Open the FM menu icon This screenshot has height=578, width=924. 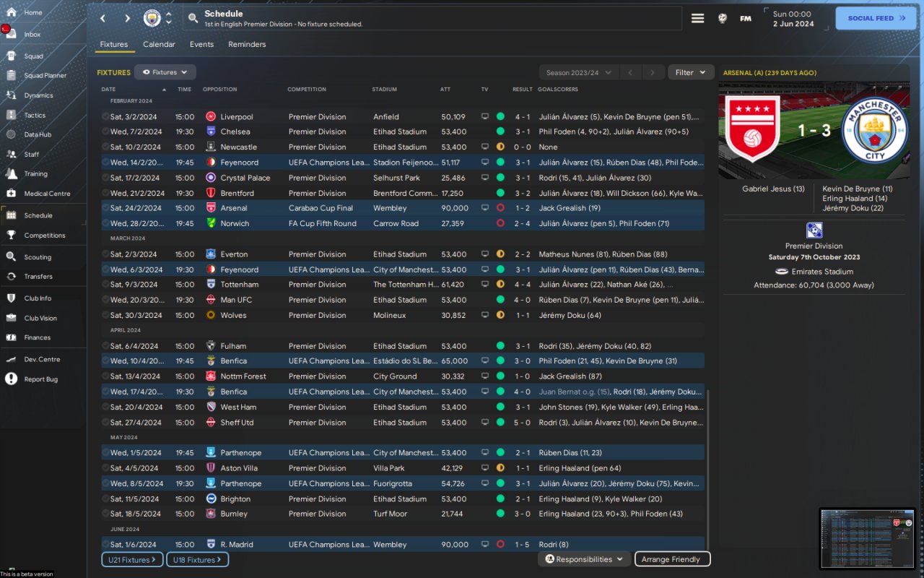pos(746,19)
